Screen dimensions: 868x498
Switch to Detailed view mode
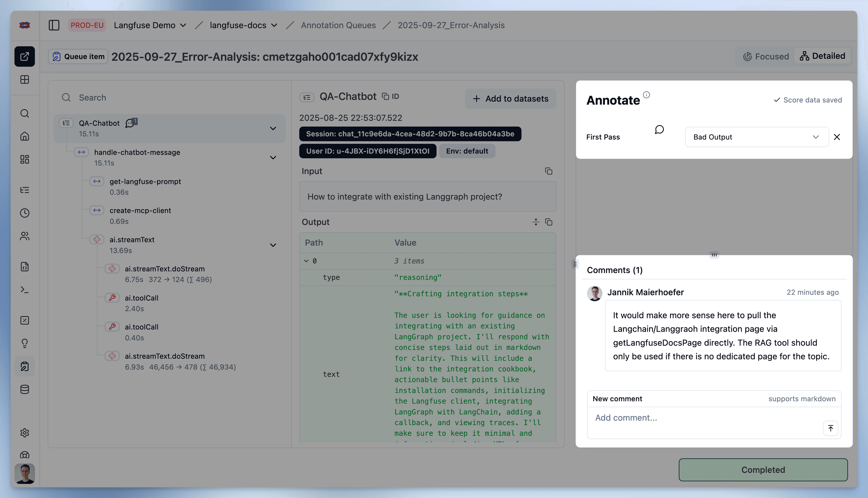pos(822,56)
